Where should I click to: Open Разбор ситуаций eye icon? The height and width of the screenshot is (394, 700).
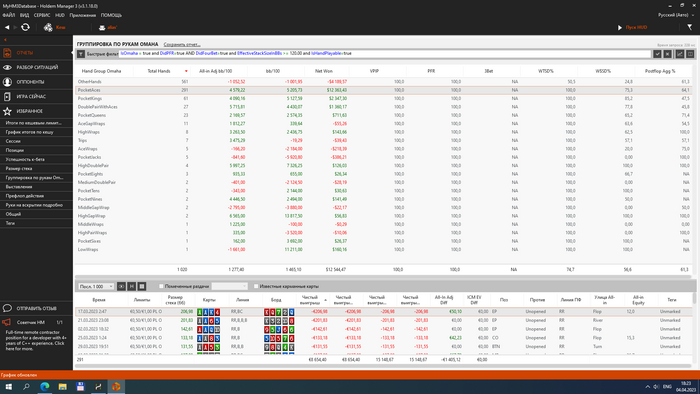pos(7,67)
